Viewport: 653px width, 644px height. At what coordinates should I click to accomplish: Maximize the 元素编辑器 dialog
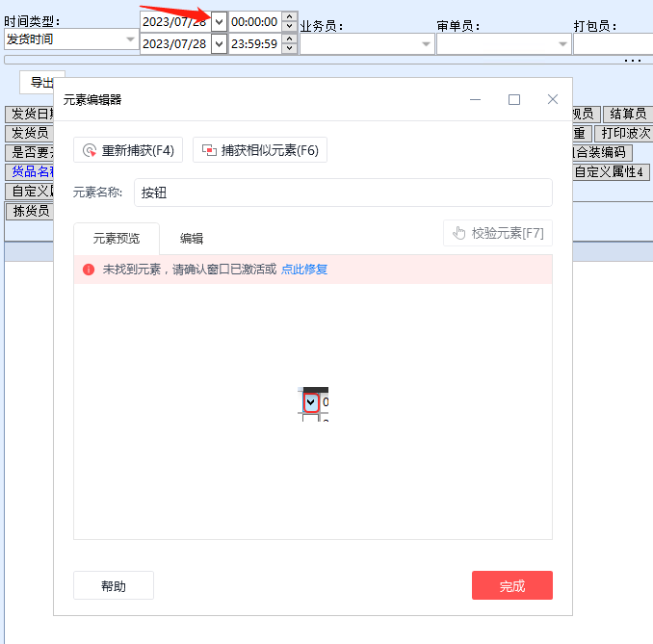[514, 99]
